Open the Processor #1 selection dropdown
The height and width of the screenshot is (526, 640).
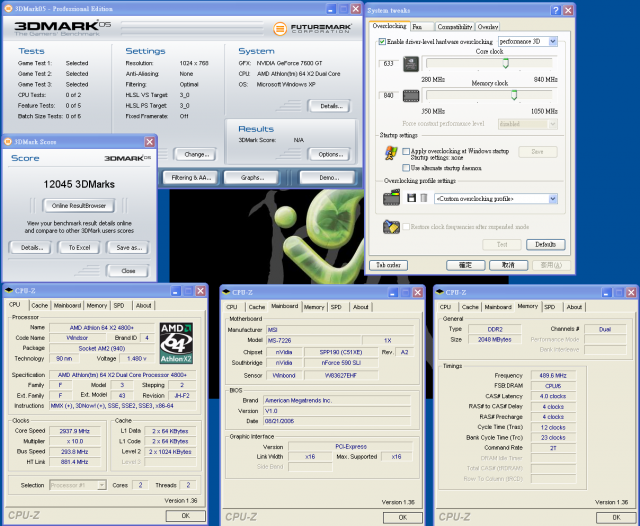(102, 485)
